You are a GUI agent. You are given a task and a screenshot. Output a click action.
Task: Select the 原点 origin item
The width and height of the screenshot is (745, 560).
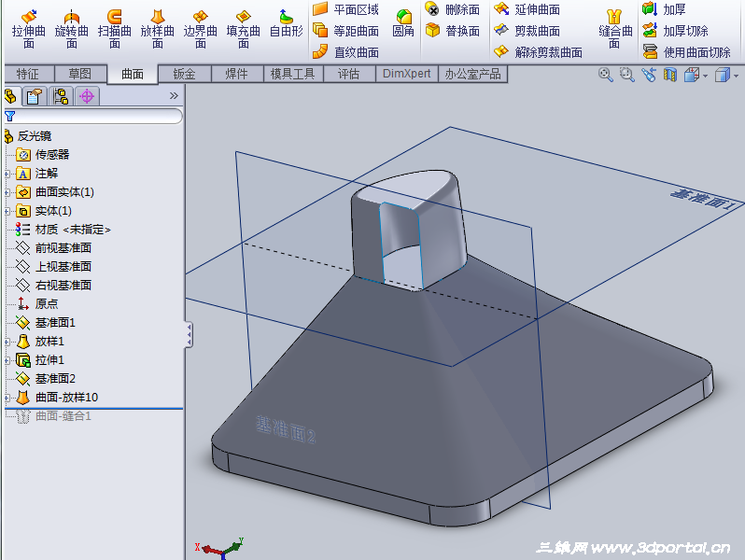(37, 304)
